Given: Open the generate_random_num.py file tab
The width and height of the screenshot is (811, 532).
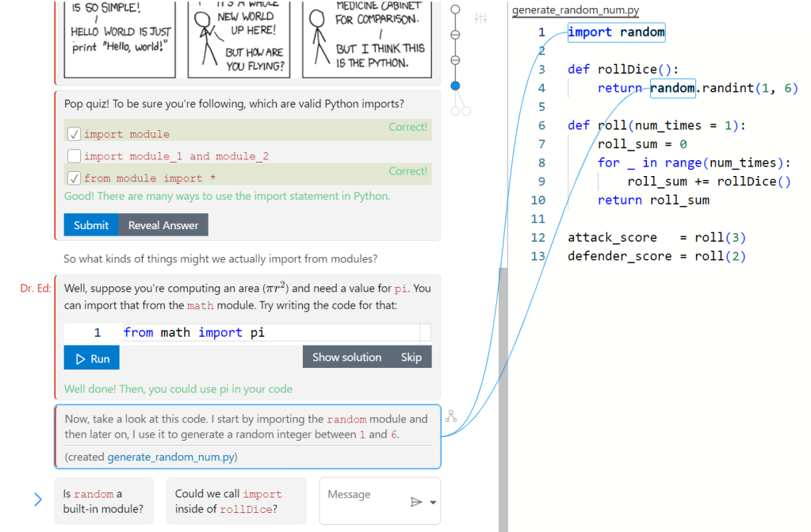Looking at the screenshot, I should 576,10.
